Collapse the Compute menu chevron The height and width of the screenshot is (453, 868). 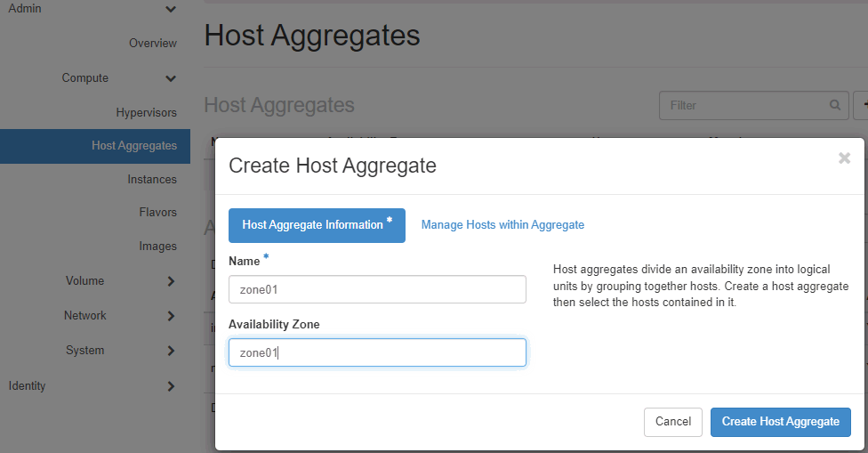tap(171, 78)
